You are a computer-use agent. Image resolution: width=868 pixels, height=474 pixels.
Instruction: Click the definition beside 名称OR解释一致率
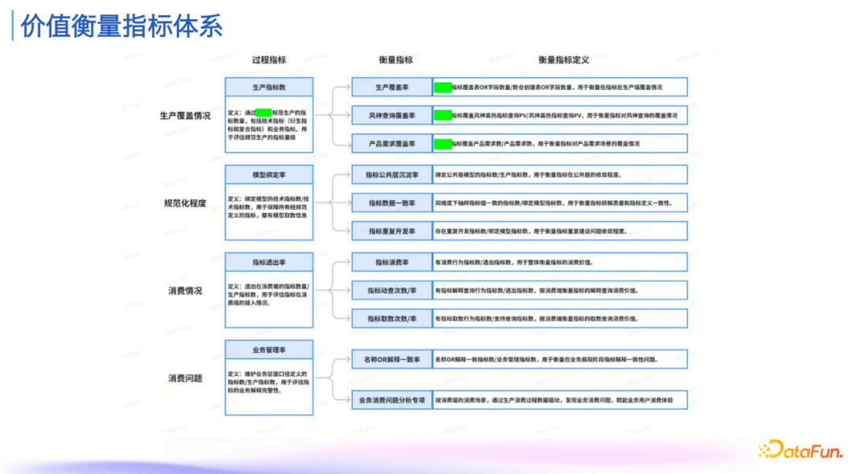pos(559,359)
